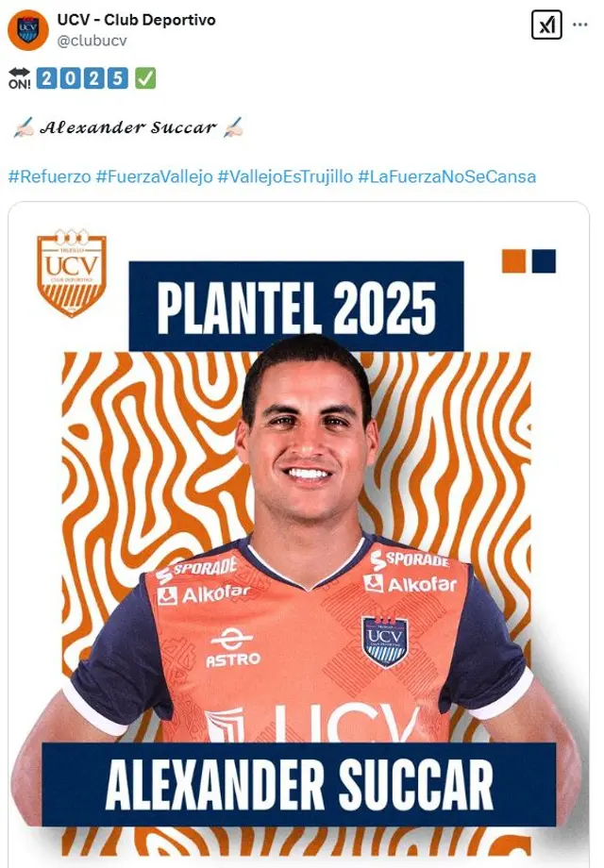Viewport: 604px width, 868px height.
Task: Click the right writing hand emoji
Action: pos(233,127)
